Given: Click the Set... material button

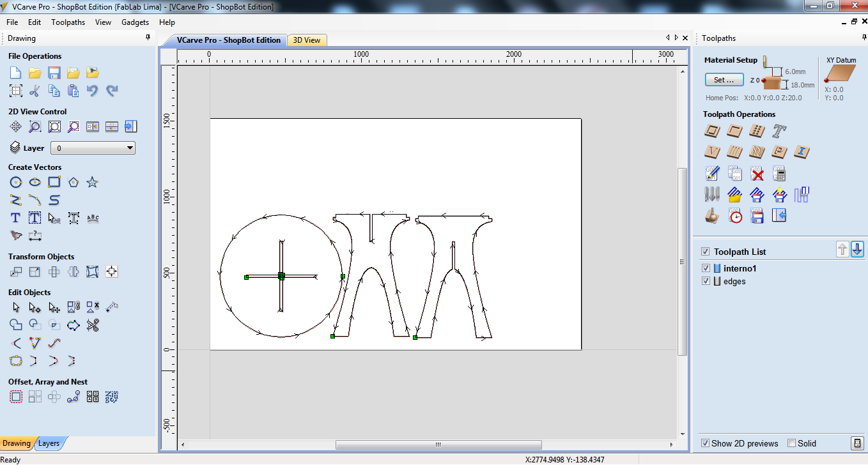Looking at the screenshot, I should tap(724, 80).
